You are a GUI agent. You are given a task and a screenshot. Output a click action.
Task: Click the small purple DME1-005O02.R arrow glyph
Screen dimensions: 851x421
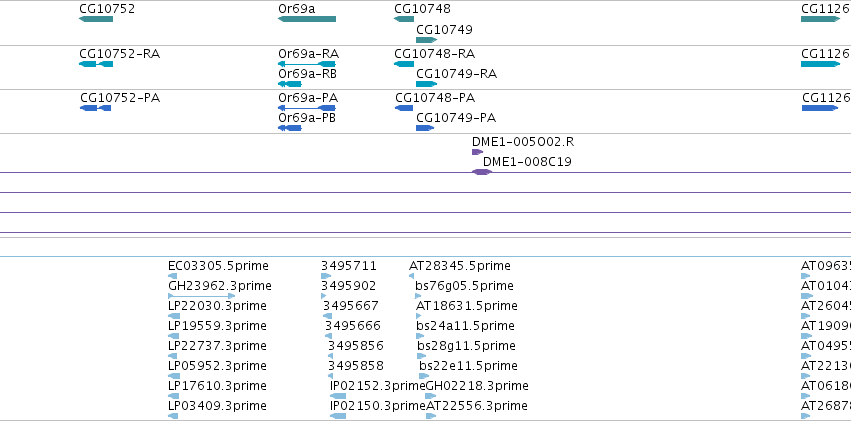(x=477, y=152)
